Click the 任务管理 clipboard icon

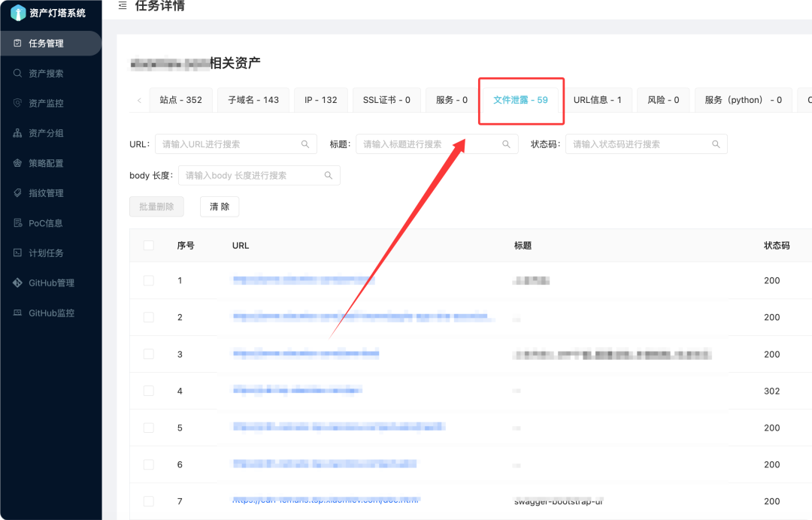pos(17,43)
